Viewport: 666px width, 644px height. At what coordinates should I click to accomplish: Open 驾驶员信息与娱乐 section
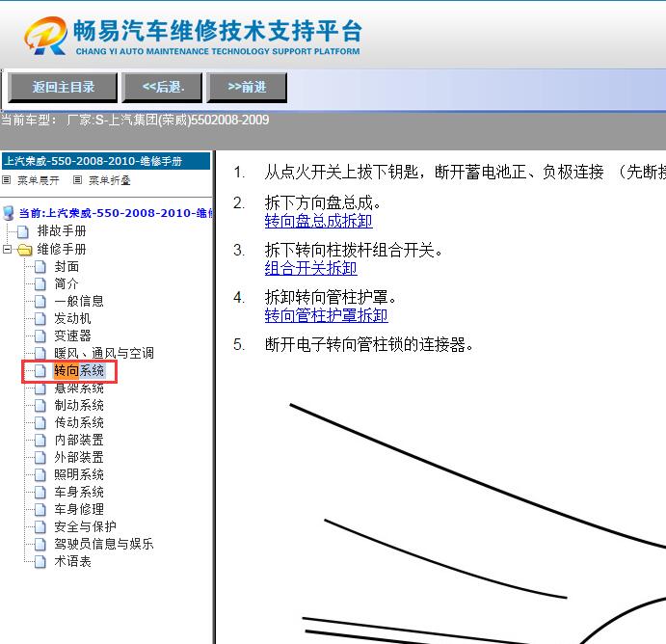click(104, 544)
